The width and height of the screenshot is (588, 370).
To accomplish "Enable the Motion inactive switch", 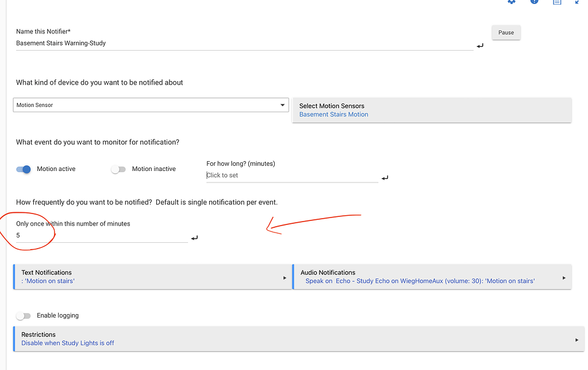I will pos(118,169).
